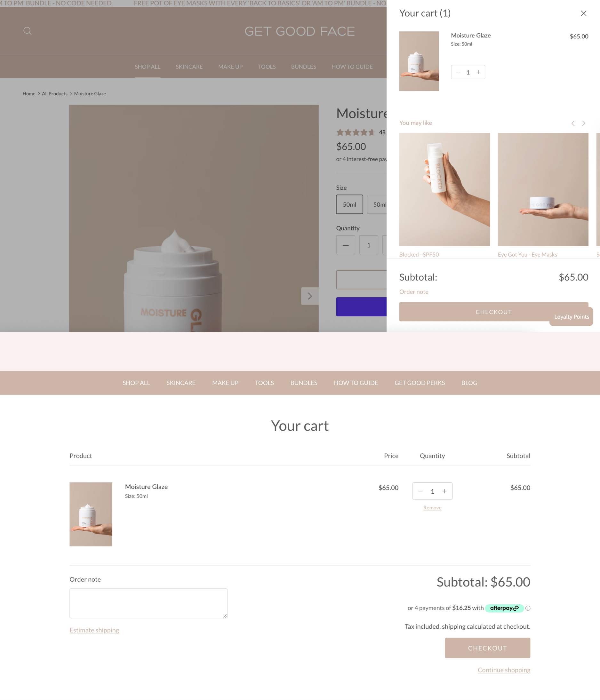Screen dimensions: 600x700
Task: Click Order note link in cart drawer
Action: point(414,291)
